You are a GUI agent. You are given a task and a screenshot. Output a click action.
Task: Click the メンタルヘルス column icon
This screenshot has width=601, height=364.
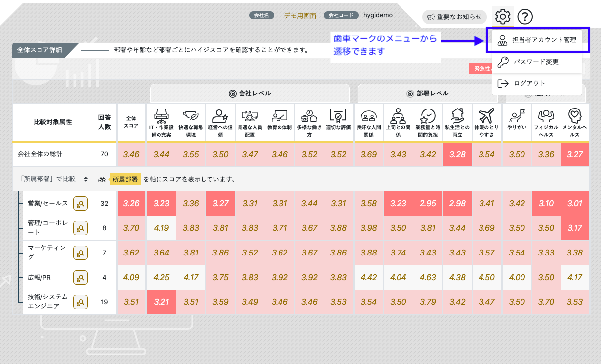click(575, 115)
